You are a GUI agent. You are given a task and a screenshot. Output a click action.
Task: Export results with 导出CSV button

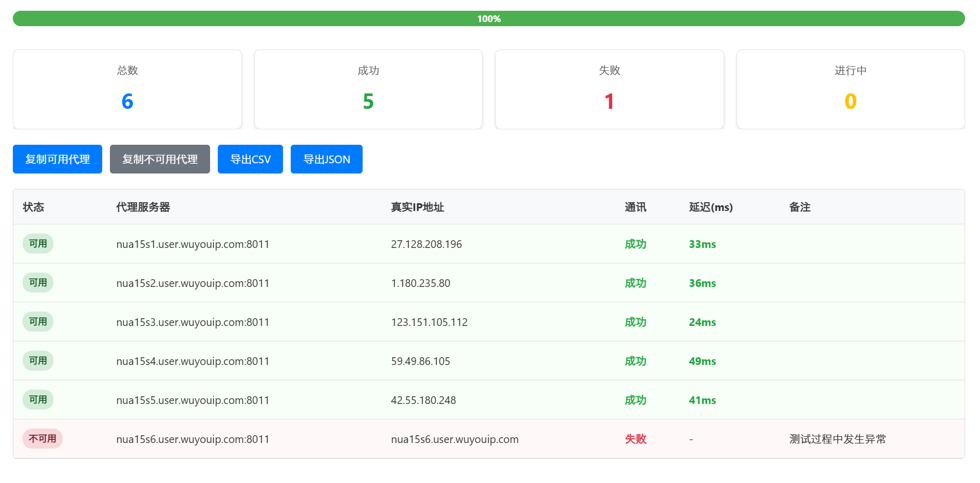[250, 159]
